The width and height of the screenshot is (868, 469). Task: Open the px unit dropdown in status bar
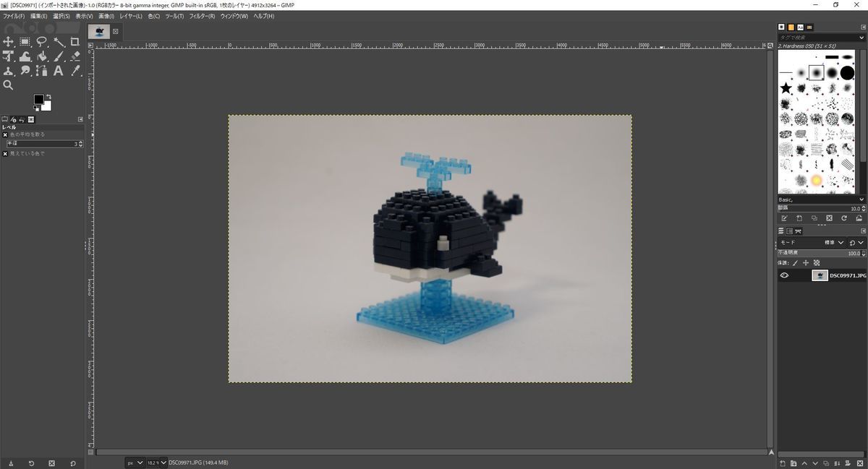(x=135, y=462)
